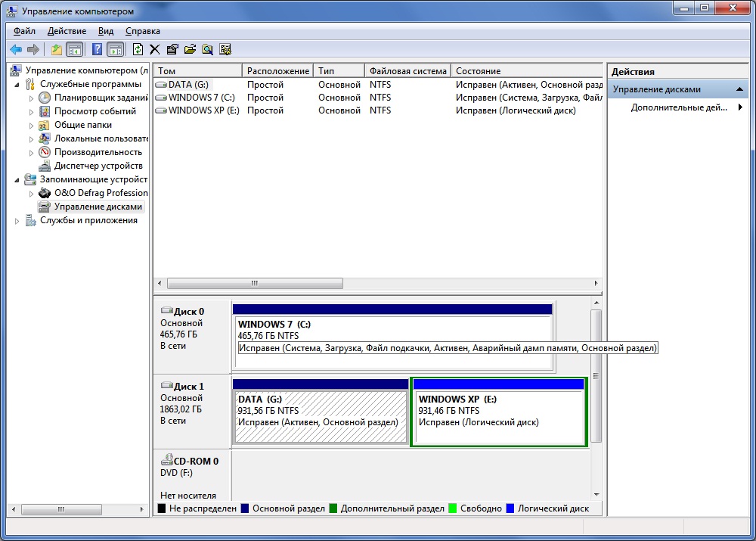This screenshot has height=541, width=756.
Task: Click the Файловая система column header
Action: 407,71
